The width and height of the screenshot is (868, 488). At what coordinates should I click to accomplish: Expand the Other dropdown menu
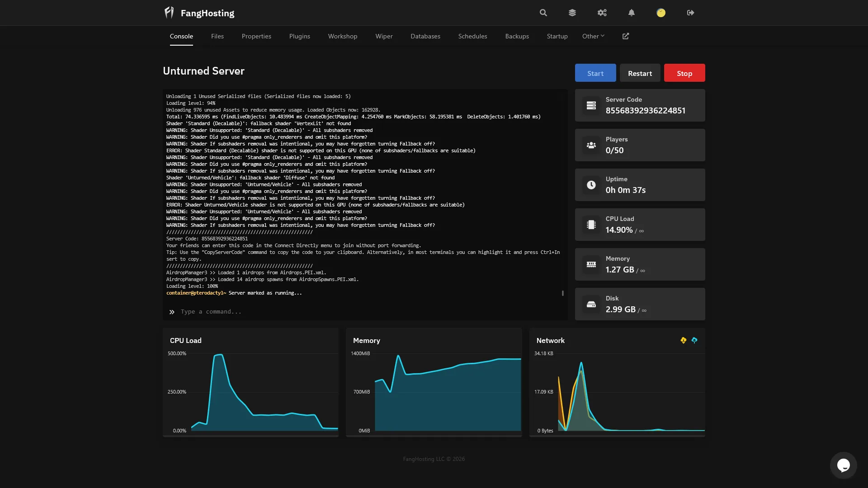[593, 36]
